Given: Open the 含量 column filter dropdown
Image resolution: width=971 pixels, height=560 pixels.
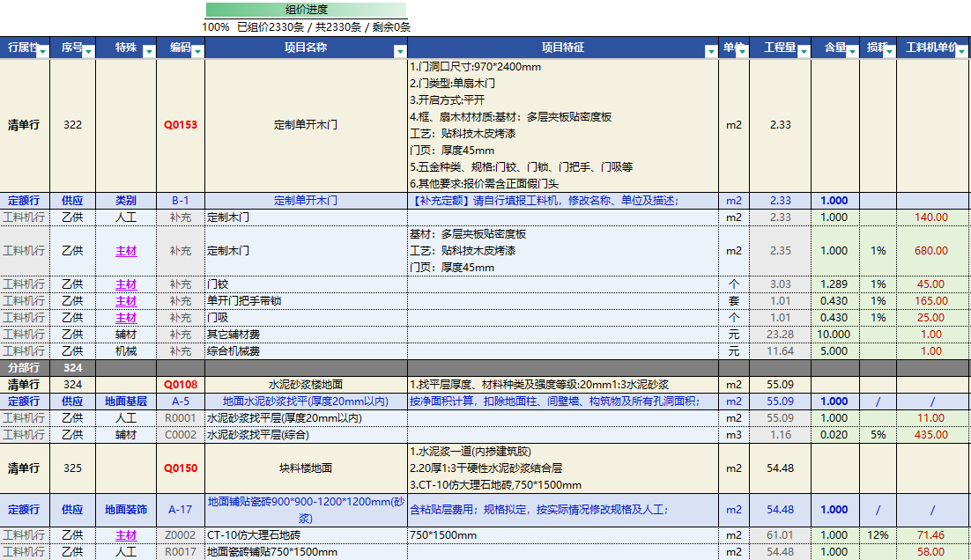Looking at the screenshot, I should (852, 52).
